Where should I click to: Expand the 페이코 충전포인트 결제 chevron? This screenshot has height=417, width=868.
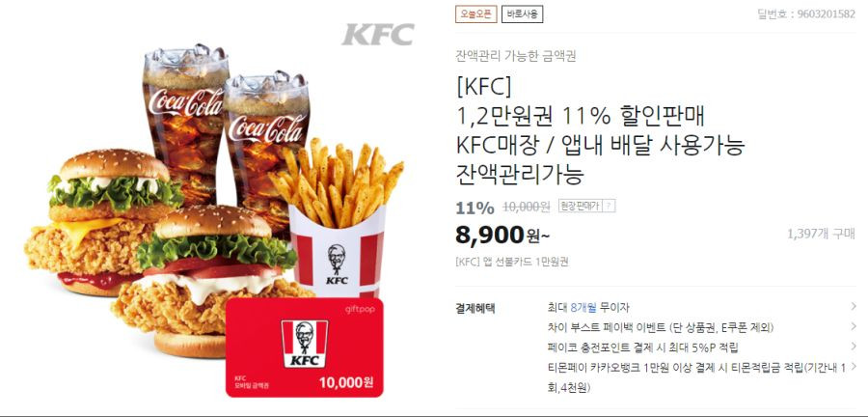click(854, 347)
